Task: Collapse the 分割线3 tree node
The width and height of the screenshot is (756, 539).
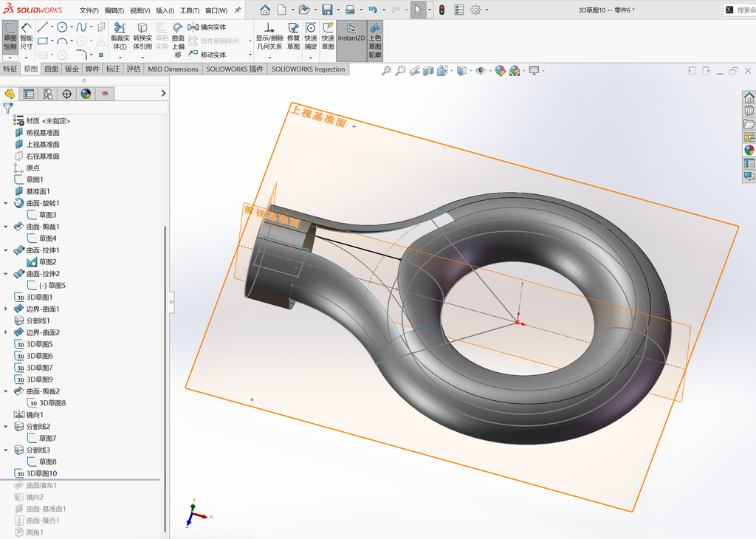Action: [x=6, y=450]
